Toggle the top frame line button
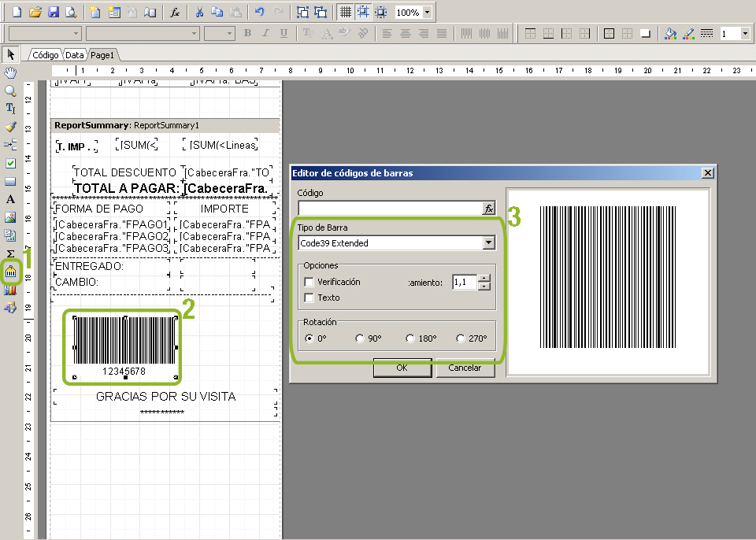Screen dimensions: 756x540 coord(530,33)
